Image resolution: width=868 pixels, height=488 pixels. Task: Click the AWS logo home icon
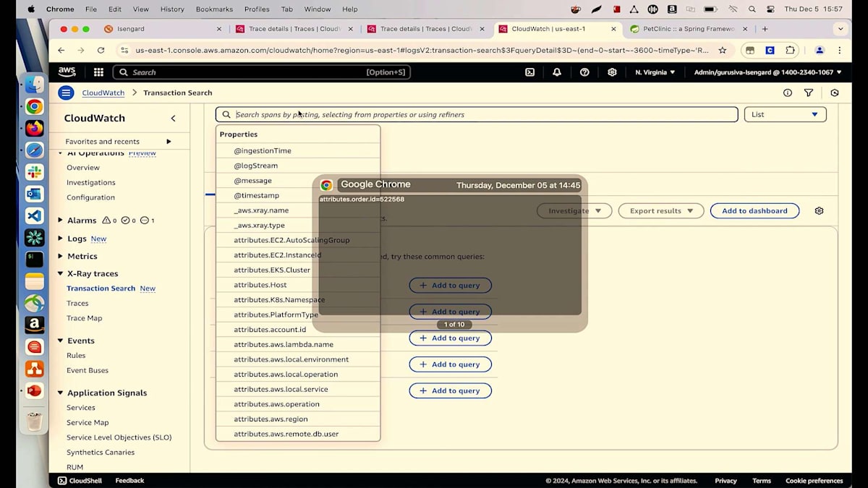[x=67, y=72]
